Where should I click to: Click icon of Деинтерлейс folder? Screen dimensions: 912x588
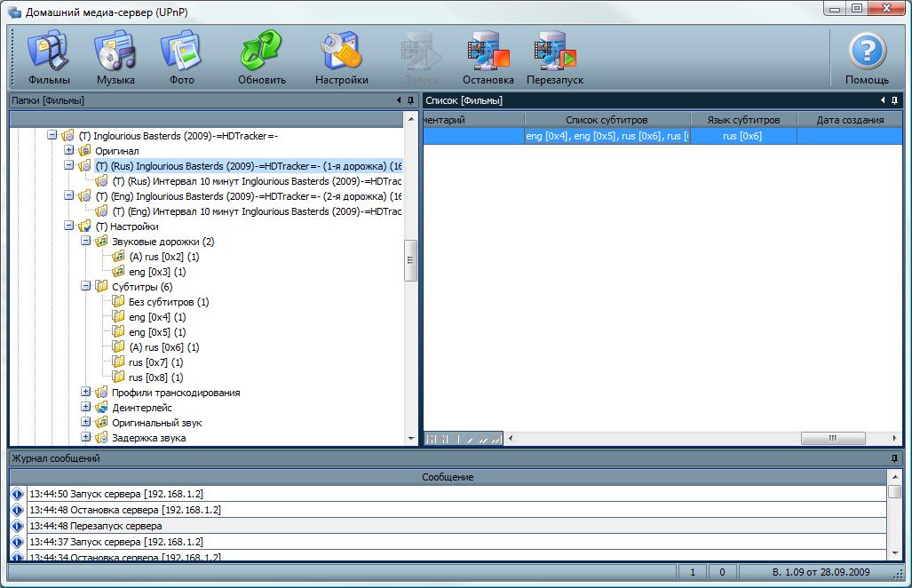pyautogui.click(x=101, y=408)
